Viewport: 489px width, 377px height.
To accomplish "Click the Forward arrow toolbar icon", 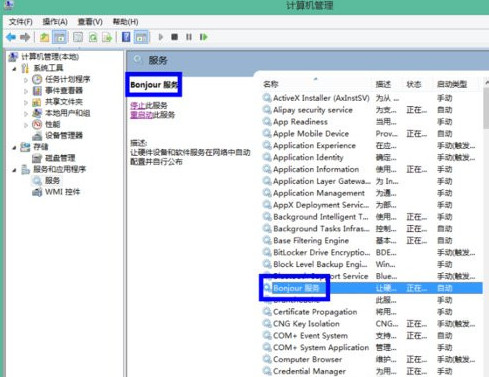I will pos(25,37).
